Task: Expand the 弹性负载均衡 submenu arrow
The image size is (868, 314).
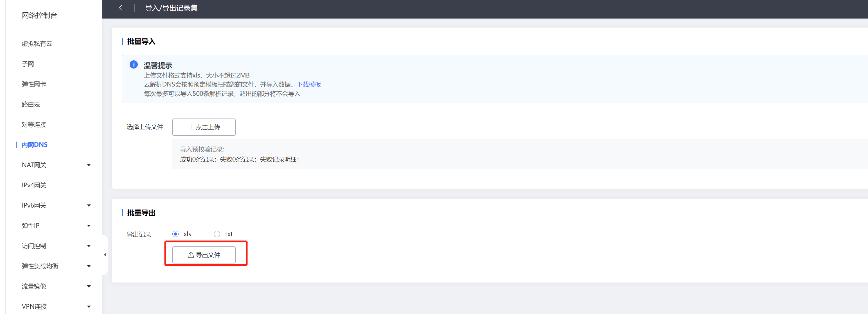Action: pyautogui.click(x=89, y=266)
